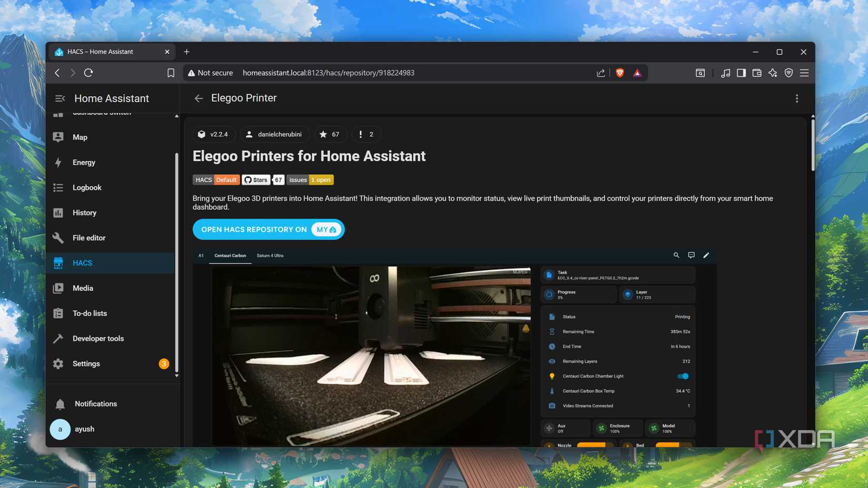
Task: Toggle the browser sidebar panel icon
Action: (741, 73)
